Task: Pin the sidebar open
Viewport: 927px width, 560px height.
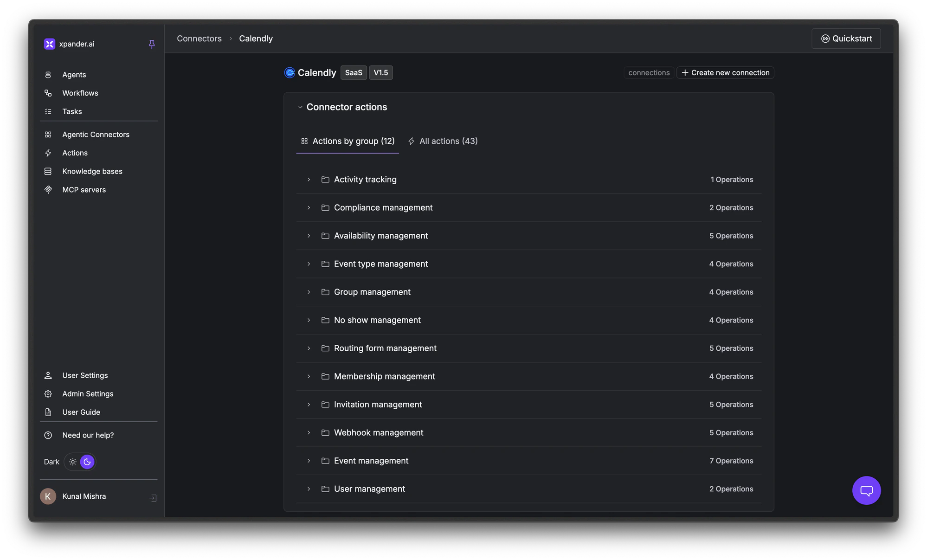Action: (152, 44)
